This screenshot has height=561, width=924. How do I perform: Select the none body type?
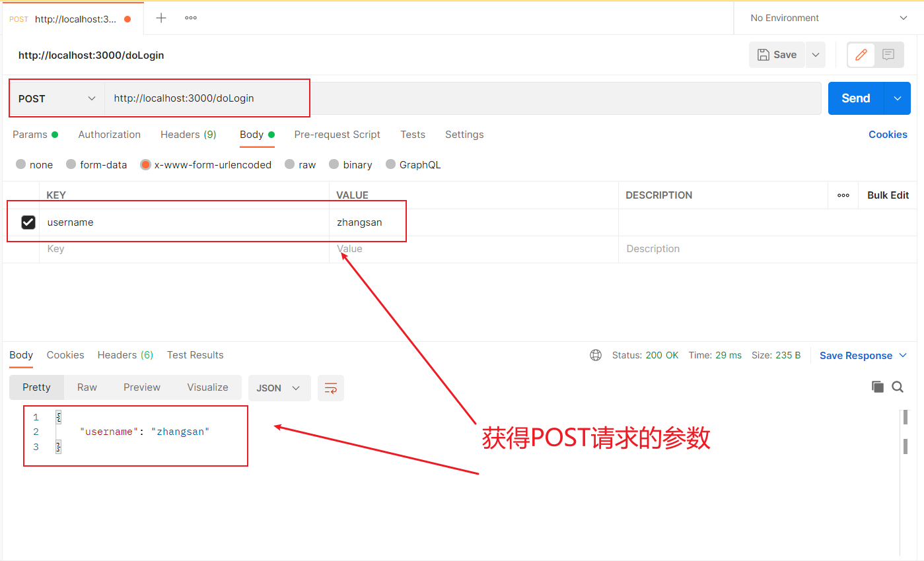pyautogui.click(x=34, y=165)
